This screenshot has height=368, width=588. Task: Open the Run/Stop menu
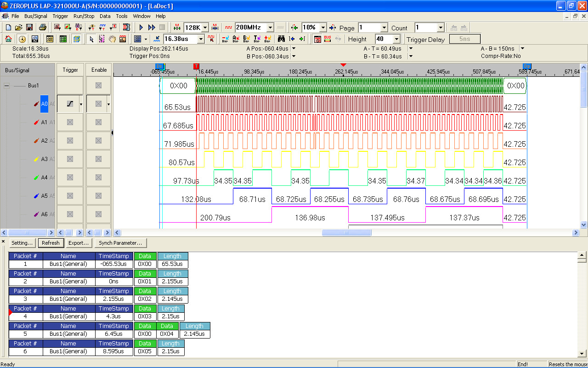(x=84, y=16)
